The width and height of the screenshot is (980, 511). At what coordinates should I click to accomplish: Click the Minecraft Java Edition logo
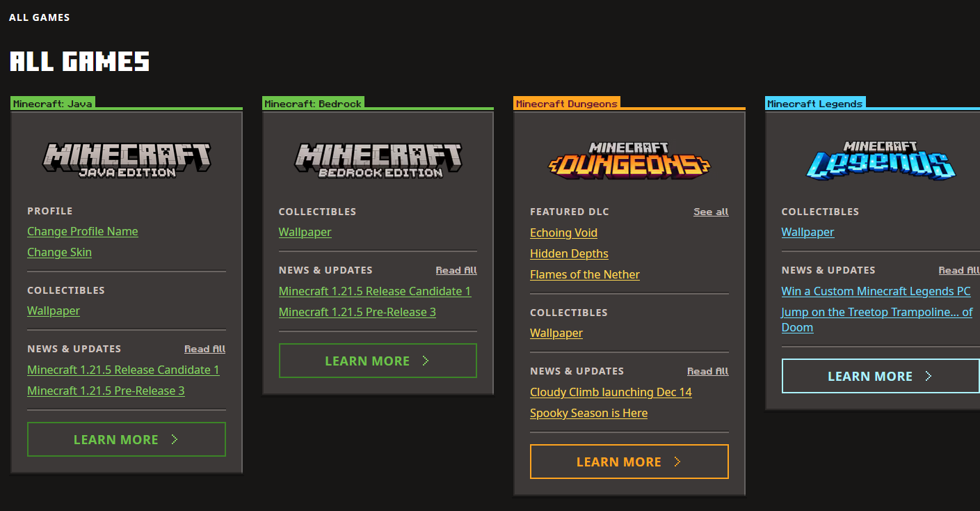[x=127, y=160]
